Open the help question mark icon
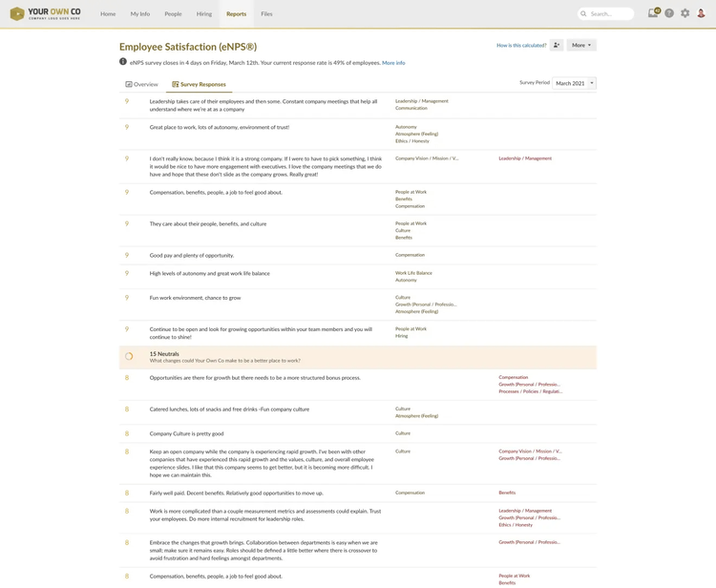This screenshot has height=588, width=716. pyautogui.click(x=669, y=13)
